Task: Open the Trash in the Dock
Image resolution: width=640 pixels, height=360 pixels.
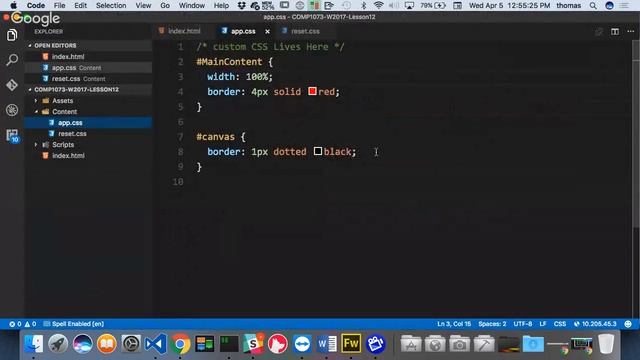Action: [x=606, y=344]
